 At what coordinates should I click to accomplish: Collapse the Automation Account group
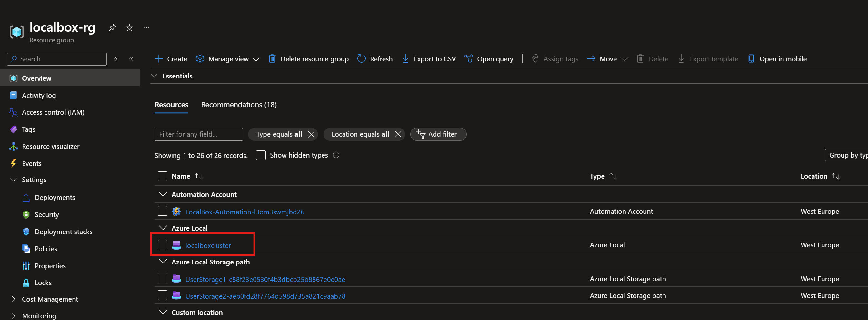[x=163, y=195]
